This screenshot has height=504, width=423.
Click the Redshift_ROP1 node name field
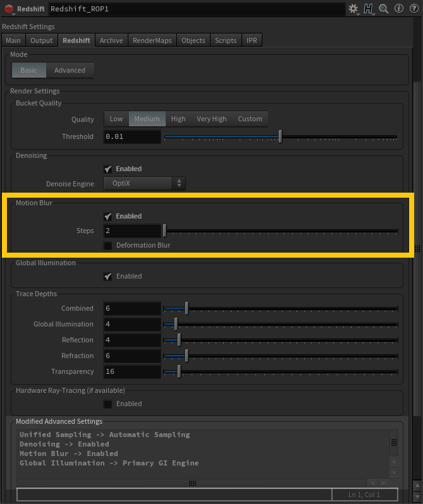pos(196,9)
